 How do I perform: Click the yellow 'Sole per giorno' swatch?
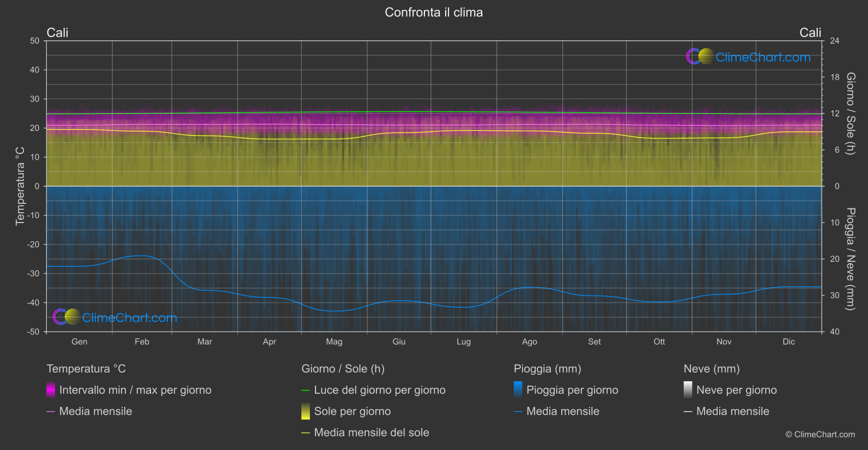click(x=306, y=411)
